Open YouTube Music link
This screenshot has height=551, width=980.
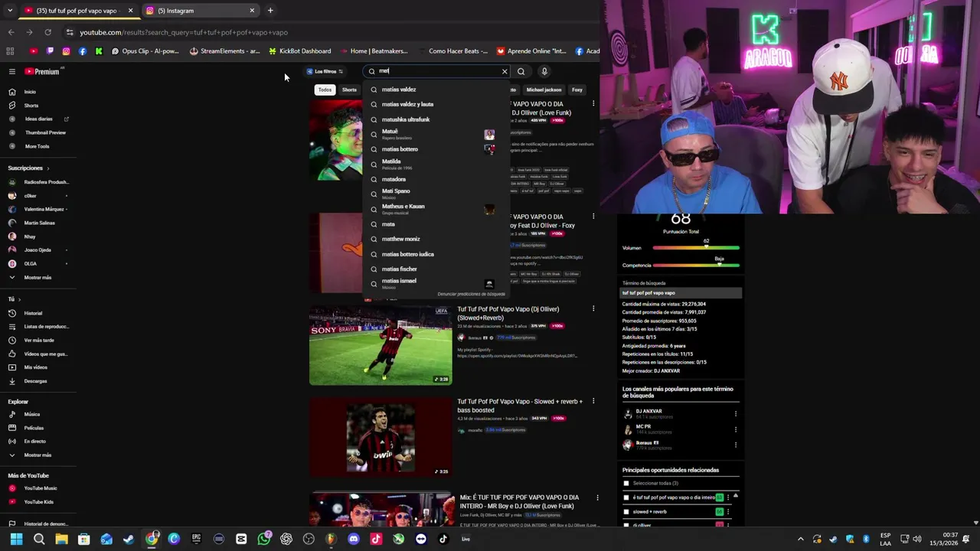pyautogui.click(x=40, y=488)
